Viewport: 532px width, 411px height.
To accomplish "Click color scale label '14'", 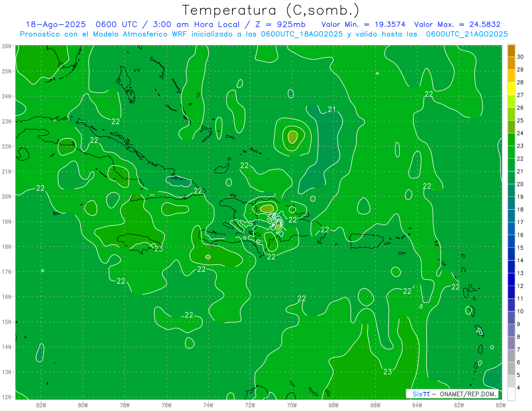I will coord(520,260).
